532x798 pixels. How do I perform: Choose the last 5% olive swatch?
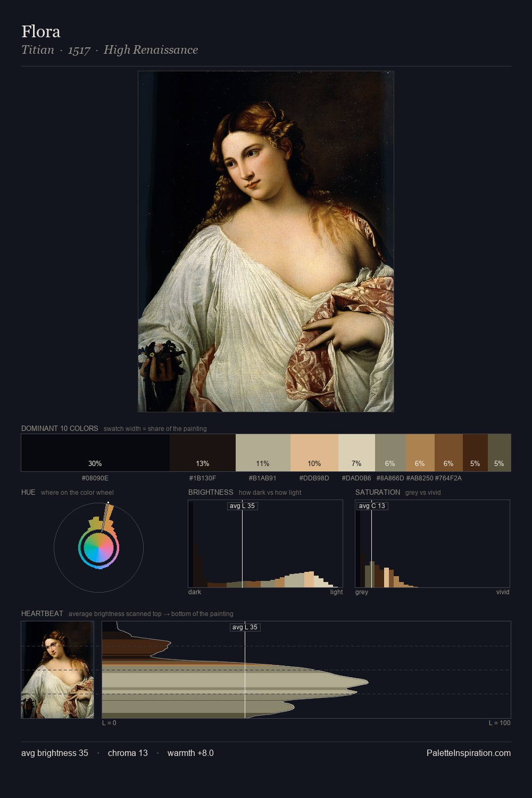click(x=499, y=453)
